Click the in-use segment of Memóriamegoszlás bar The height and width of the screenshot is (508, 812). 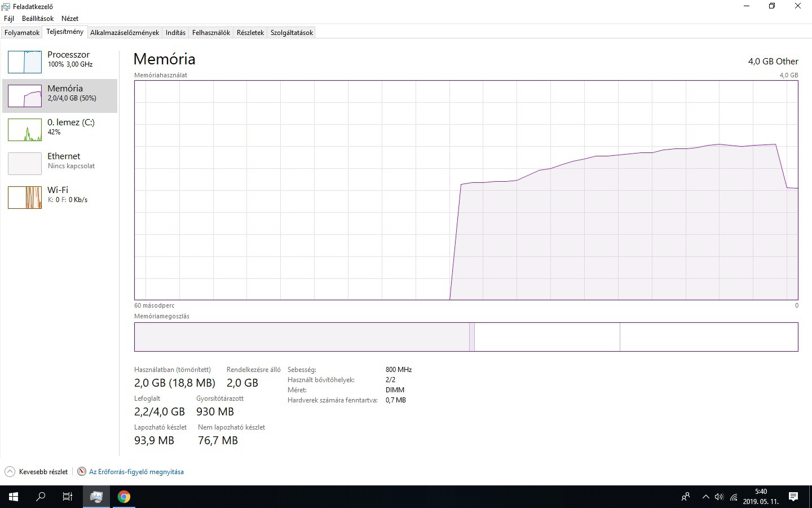302,337
